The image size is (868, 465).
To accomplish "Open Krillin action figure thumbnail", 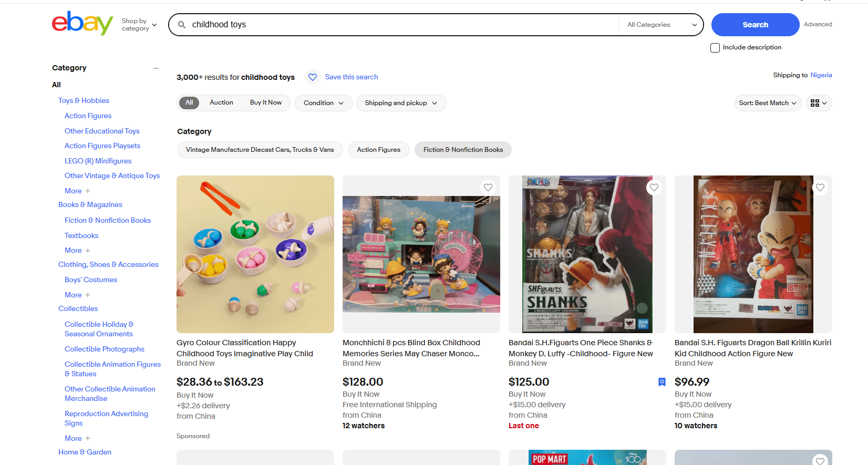I will pyautogui.click(x=753, y=254).
